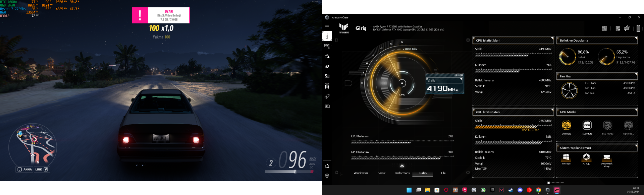The width and height of the screenshot is (644, 195).
Task: Open the GameVisual sidebar icon
Action: pos(327,66)
